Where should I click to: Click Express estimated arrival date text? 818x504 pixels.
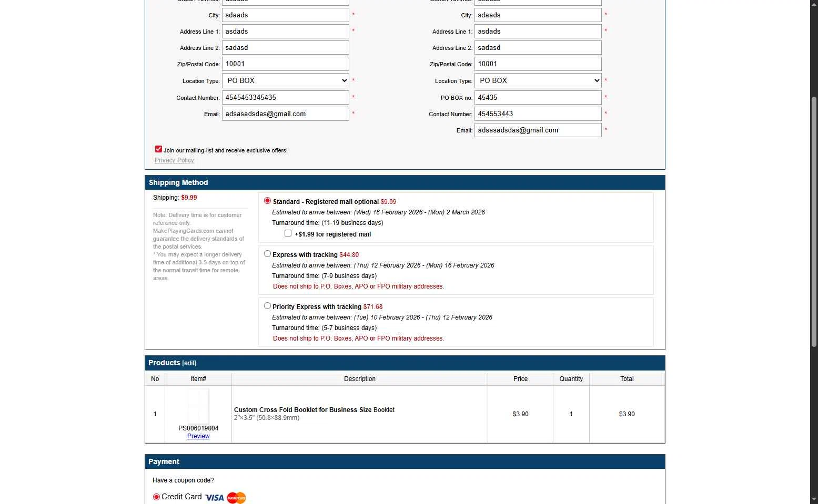click(x=383, y=265)
